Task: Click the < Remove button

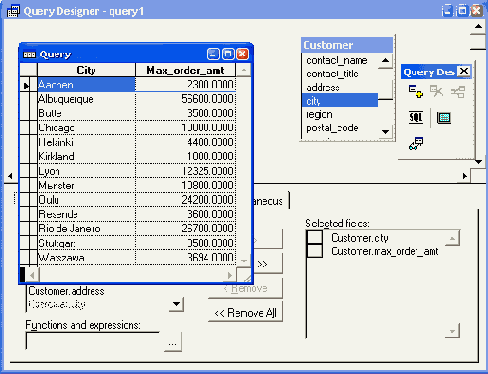Action: 245,288
